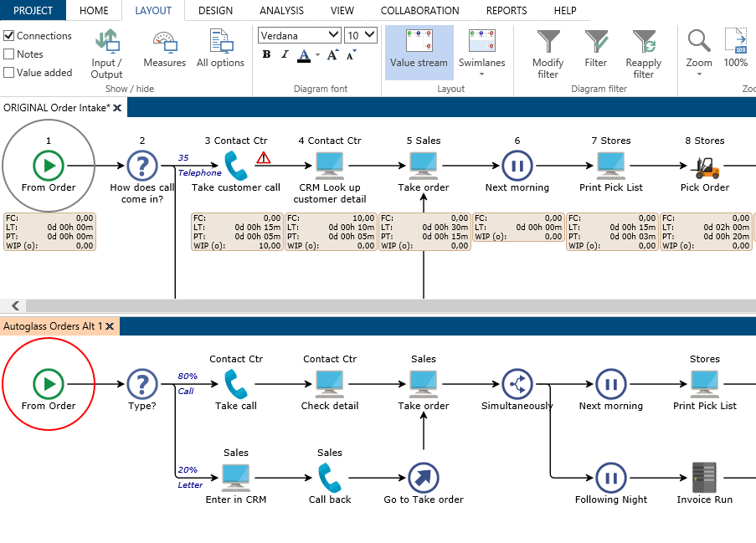Toggle bold diagram font

pos(267,54)
